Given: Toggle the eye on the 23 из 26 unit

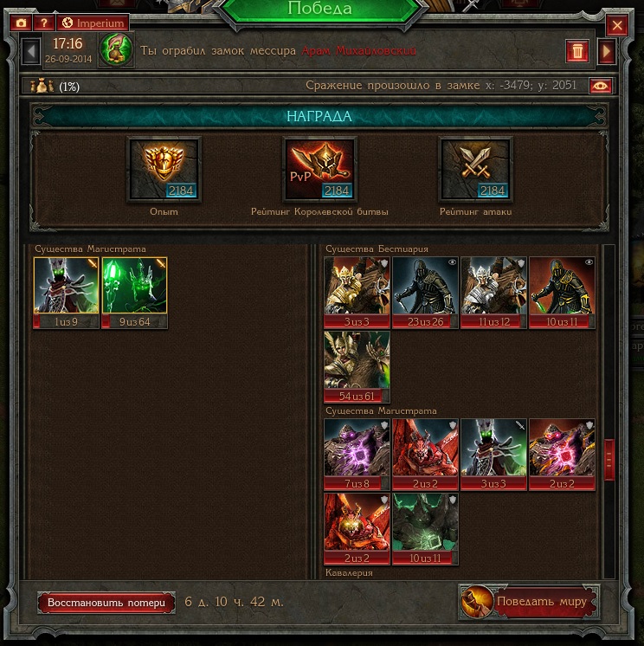Looking at the screenshot, I should [x=452, y=262].
